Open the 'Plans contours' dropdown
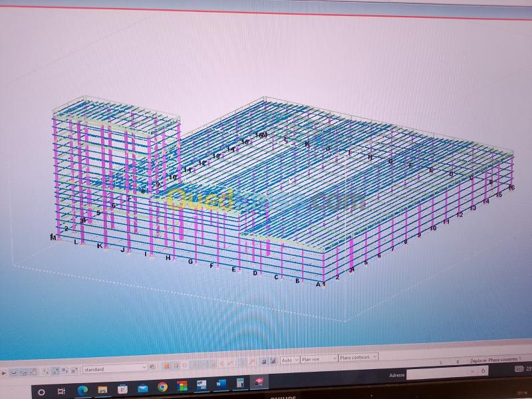 point(358,357)
